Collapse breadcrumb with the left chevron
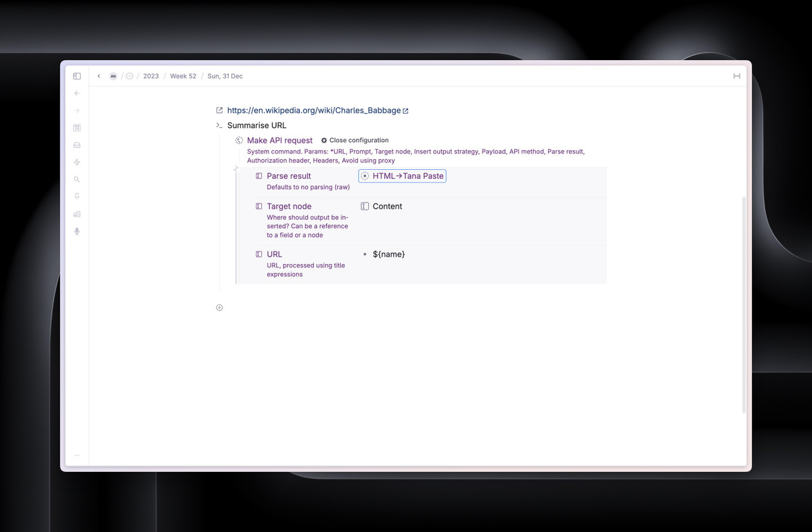Image resolution: width=812 pixels, height=532 pixels. [x=99, y=76]
